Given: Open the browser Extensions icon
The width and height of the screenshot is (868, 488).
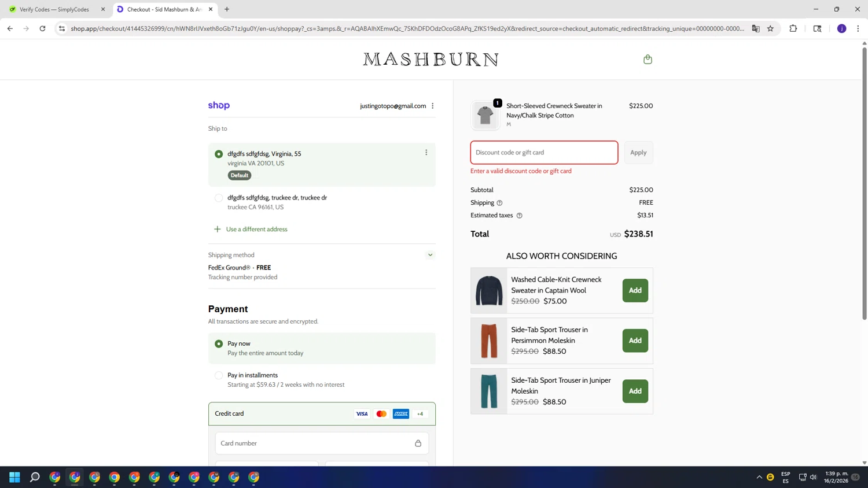Looking at the screenshot, I should tap(793, 28).
